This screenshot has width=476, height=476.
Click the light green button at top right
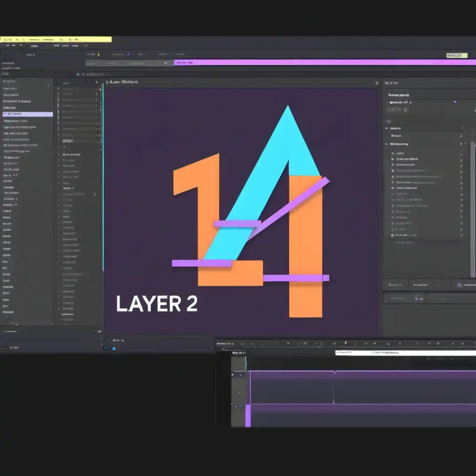(x=456, y=55)
